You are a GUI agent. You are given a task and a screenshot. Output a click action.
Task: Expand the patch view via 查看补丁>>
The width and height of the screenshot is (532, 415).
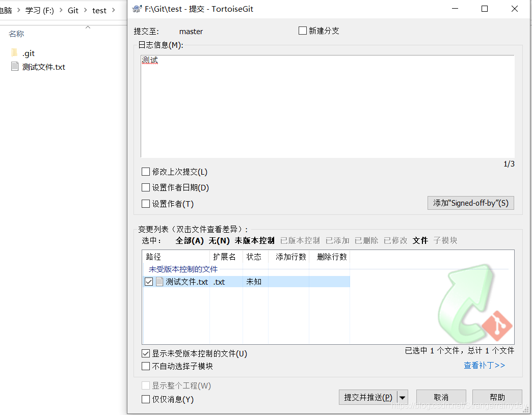(484, 365)
